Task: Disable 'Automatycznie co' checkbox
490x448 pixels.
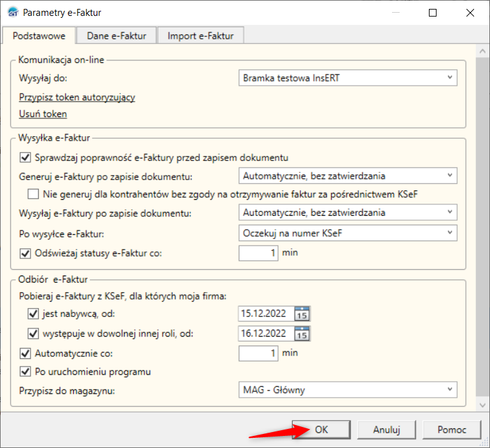Action: pos(26,353)
